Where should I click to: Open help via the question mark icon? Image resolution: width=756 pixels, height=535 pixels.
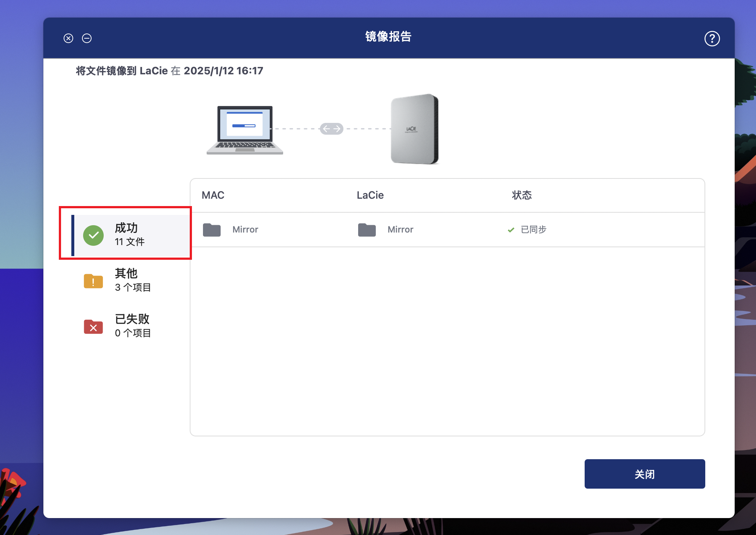712,39
